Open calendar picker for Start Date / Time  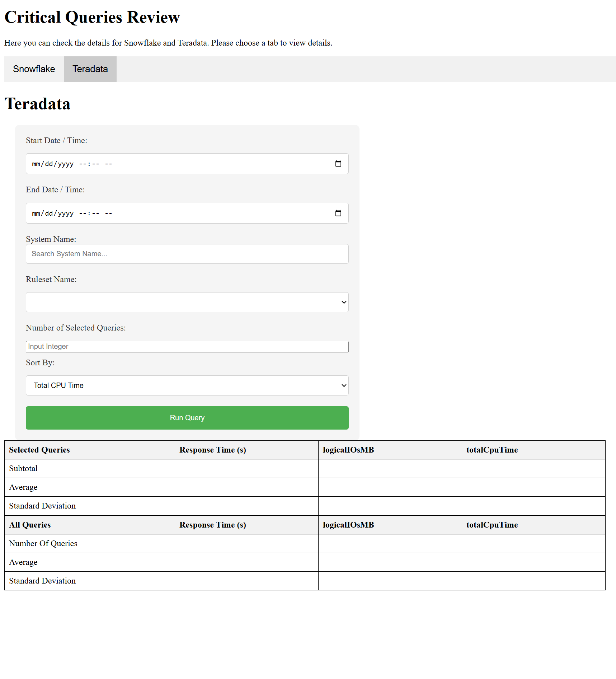338,164
